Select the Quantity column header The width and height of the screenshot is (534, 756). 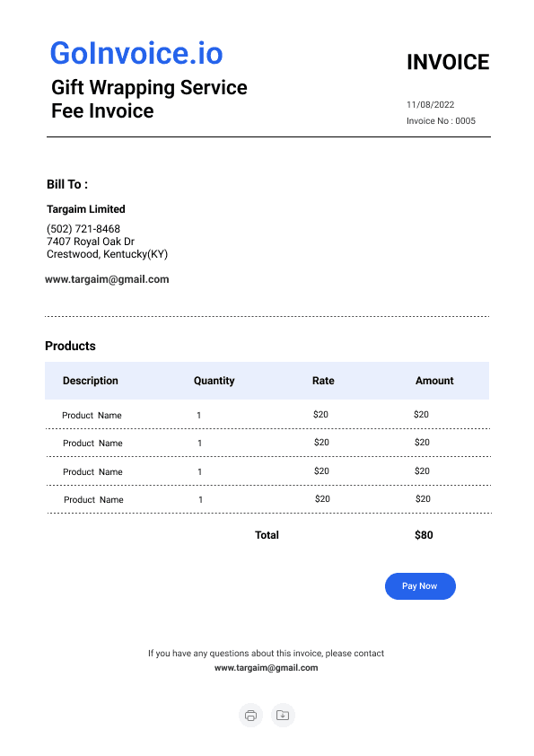point(214,381)
